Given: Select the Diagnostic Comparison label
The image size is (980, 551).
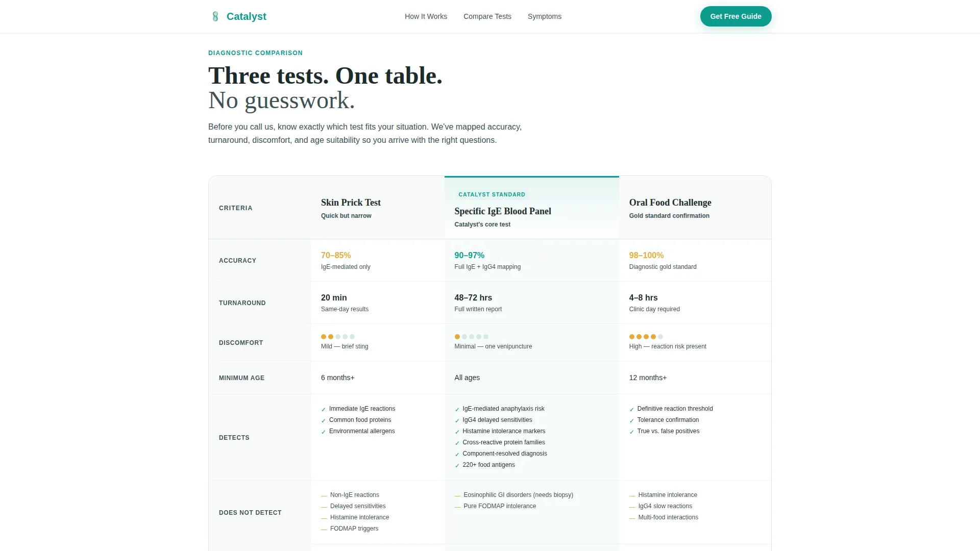Looking at the screenshot, I should [x=255, y=53].
